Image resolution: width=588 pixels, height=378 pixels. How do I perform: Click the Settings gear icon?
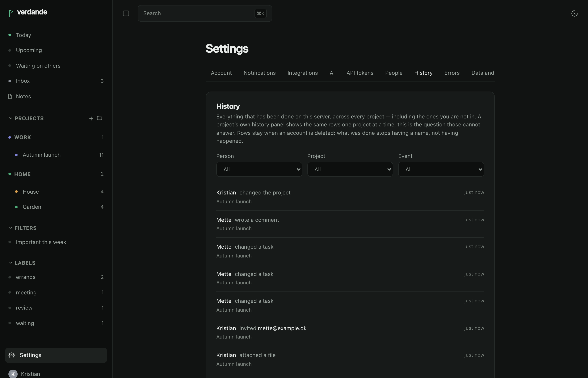[12, 355]
